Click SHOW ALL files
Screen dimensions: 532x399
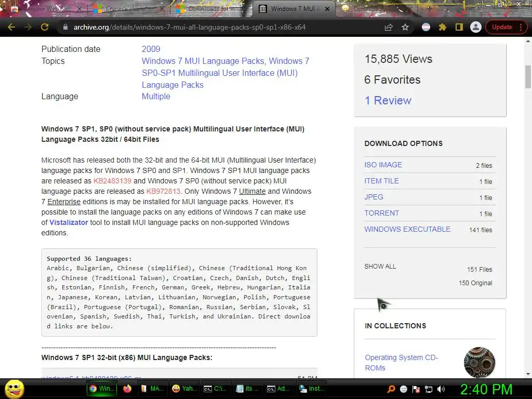click(x=380, y=267)
